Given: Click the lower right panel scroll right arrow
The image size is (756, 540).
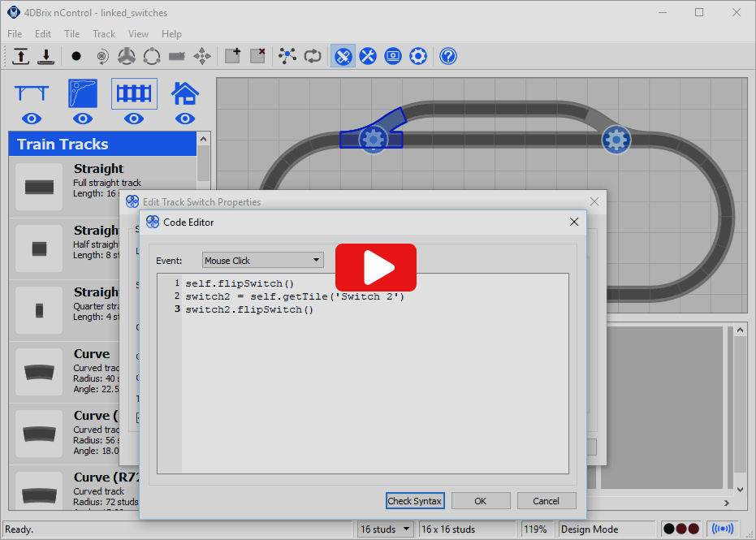Looking at the screenshot, I should coord(727,503).
